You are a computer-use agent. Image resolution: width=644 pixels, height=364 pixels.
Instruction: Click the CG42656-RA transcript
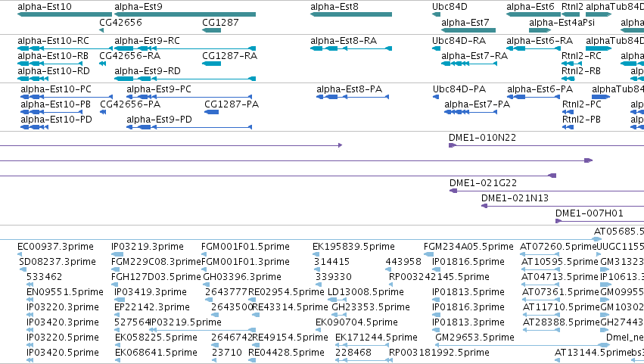click(x=102, y=64)
